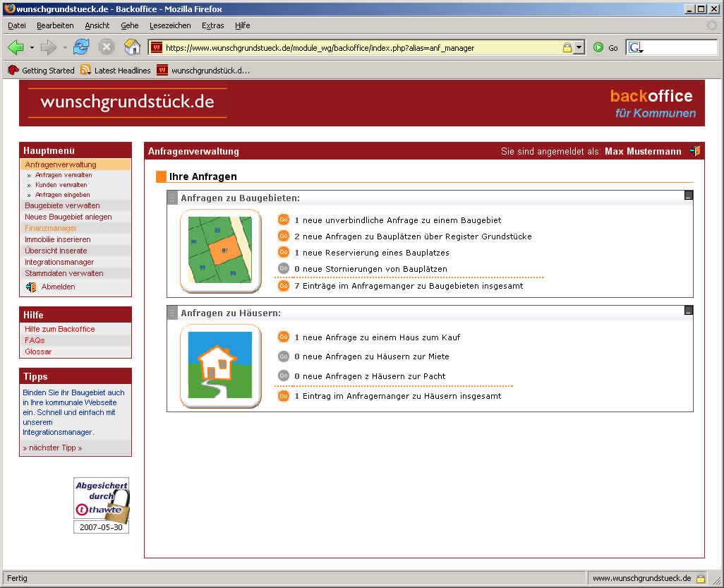Open the Lesezeichen menu
The height and width of the screenshot is (588, 724).
[x=170, y=25]
